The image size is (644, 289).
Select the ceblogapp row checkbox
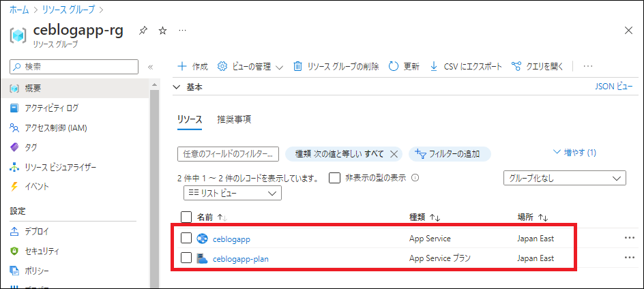[x=186, y=238]
